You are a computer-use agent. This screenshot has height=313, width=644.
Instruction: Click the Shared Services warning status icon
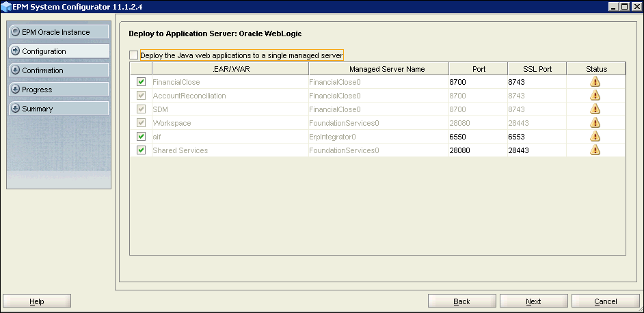coord(595,150)
